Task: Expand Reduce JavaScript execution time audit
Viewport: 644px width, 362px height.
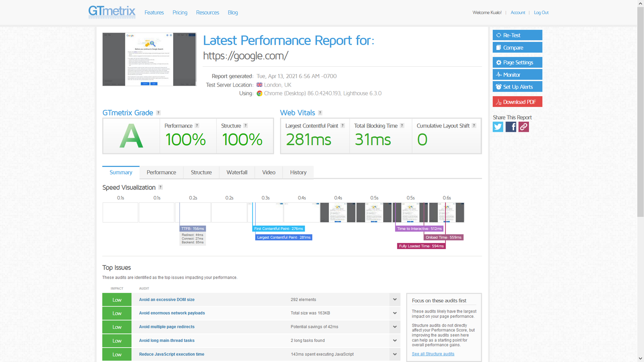Action: 395,354
